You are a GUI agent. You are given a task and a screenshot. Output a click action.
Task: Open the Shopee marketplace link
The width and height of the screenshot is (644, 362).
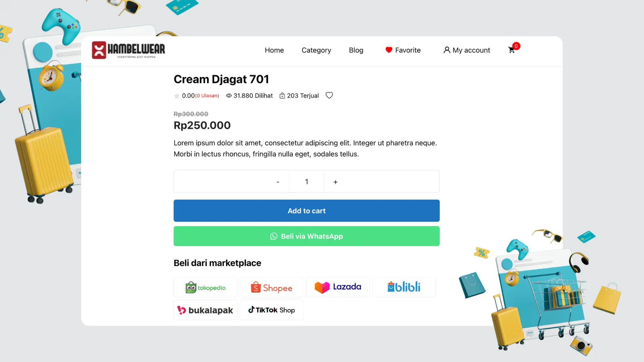[272, 288]
